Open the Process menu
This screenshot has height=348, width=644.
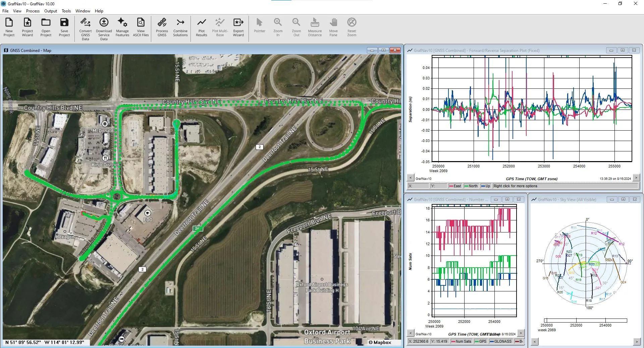tap(33, 11)
